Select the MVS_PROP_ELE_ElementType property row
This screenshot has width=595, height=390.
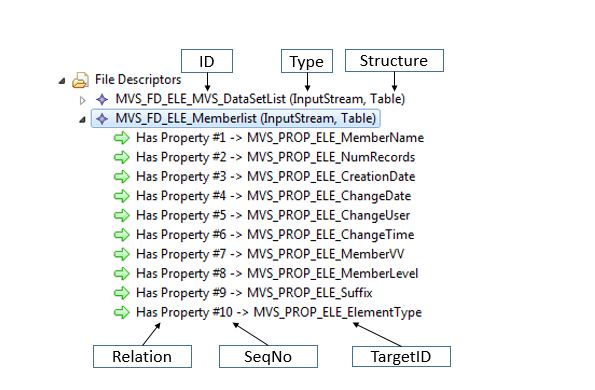[279, 312]
